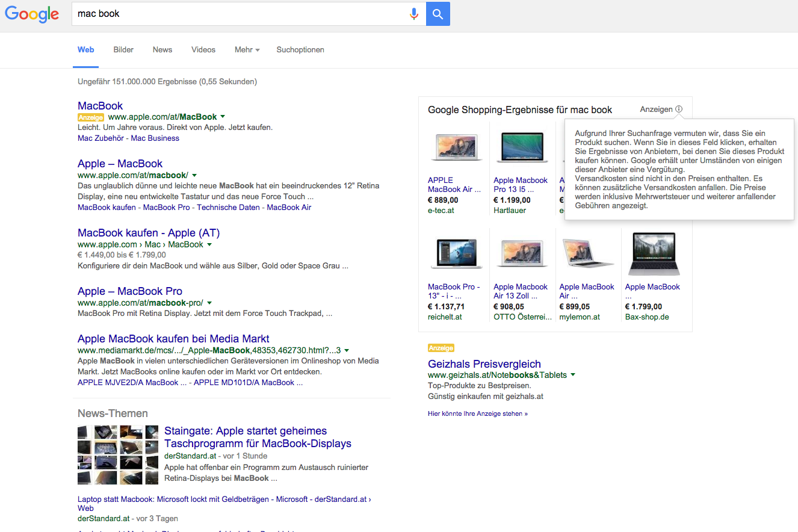Screen dimensions: 798x532
Task: Open the MacBook Air sitelink
Action: point(289,208)
